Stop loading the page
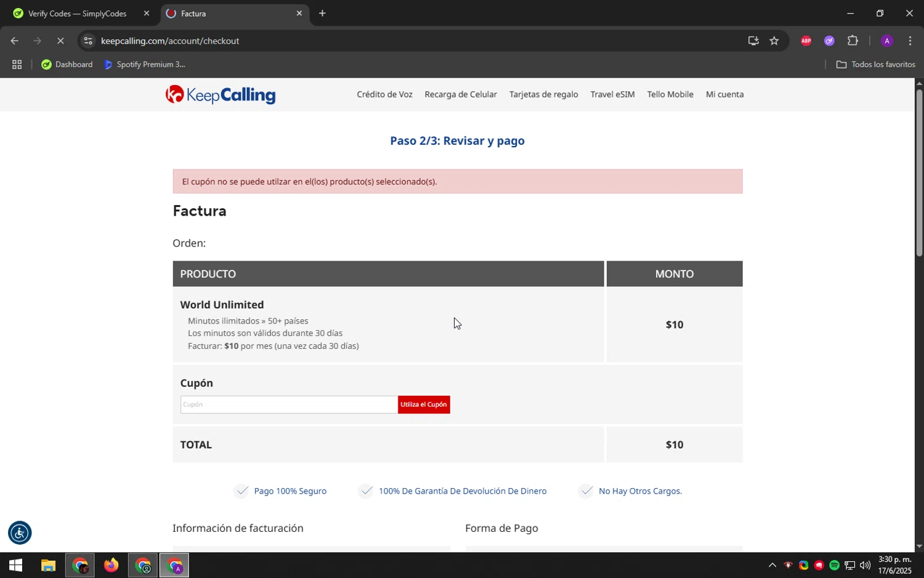Viewport: 924px width, 578px height. pyautogui.click(x=60, y=41)
